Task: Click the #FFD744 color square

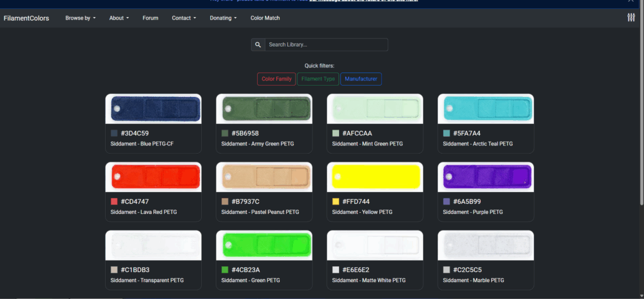Action: tap(336, 201)
